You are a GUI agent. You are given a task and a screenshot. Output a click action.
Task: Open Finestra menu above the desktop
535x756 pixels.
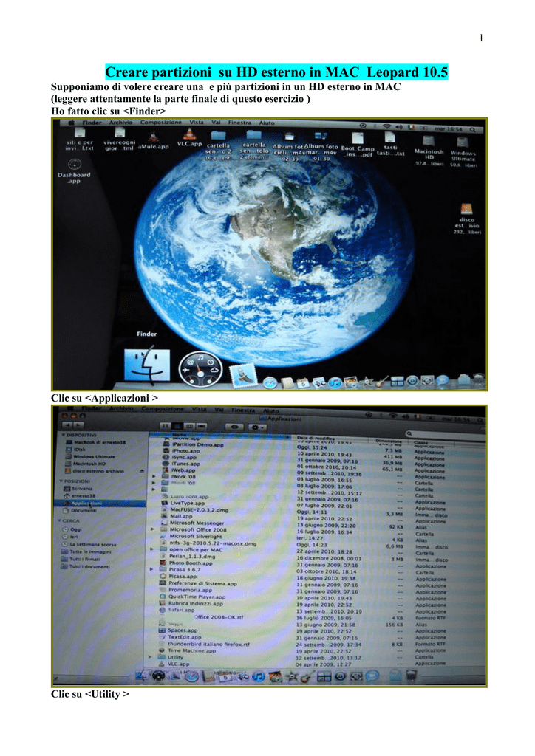(239, 123)
